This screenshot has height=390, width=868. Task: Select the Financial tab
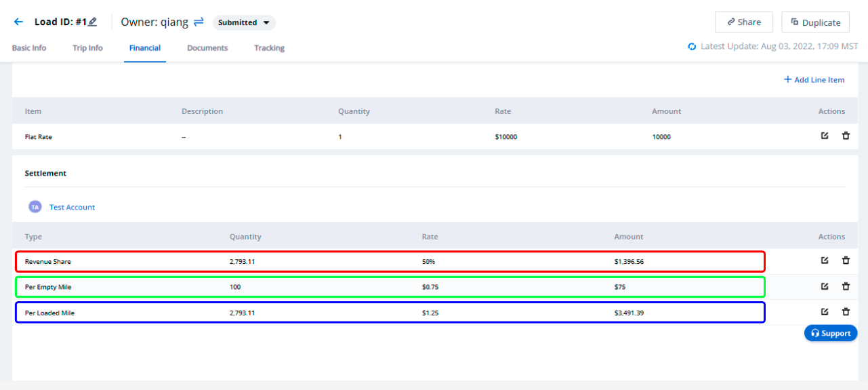[x=145, y=48]
